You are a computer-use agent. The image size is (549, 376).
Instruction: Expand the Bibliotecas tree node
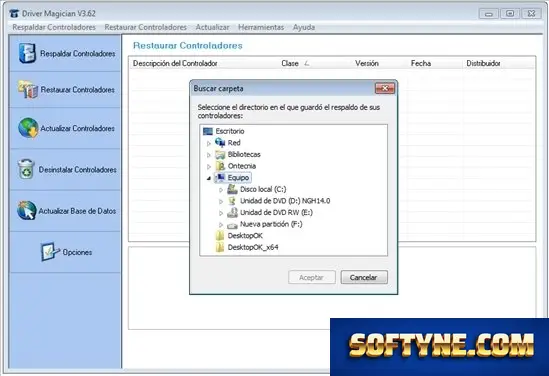[x=209, y=155]
